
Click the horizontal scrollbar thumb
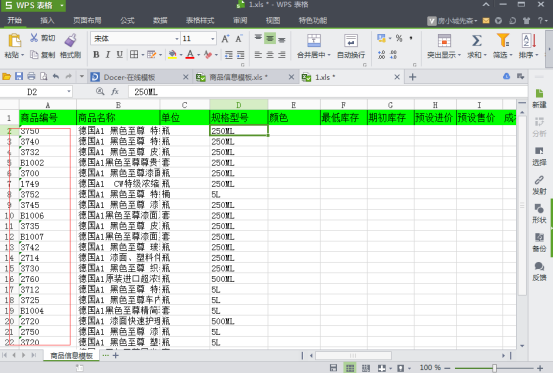[x=353, y=355]
